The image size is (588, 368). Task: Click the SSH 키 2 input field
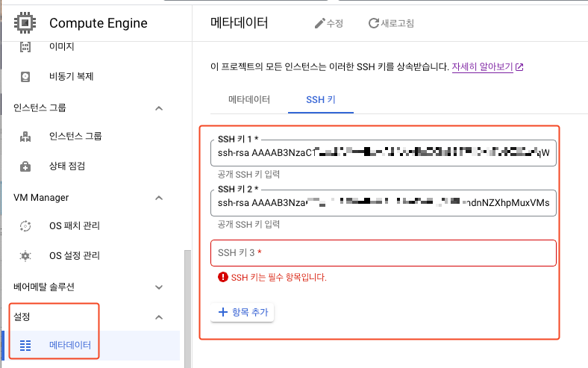384,203
